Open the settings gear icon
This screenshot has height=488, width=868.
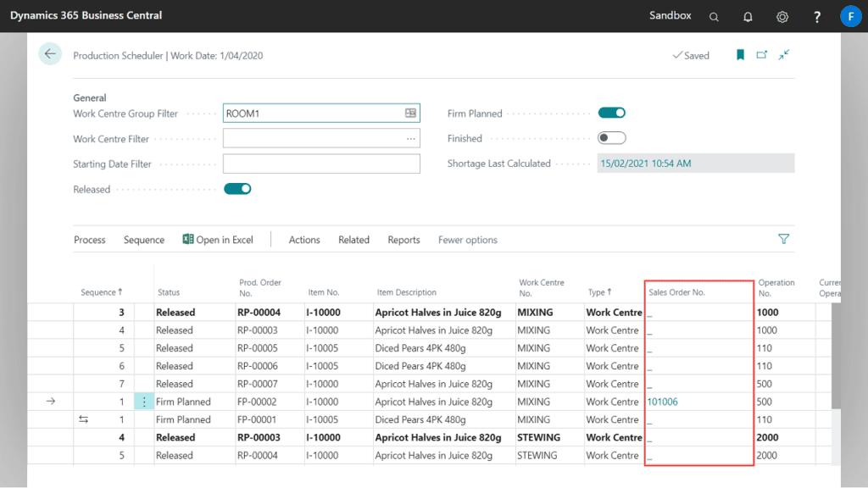coord(782,16)
